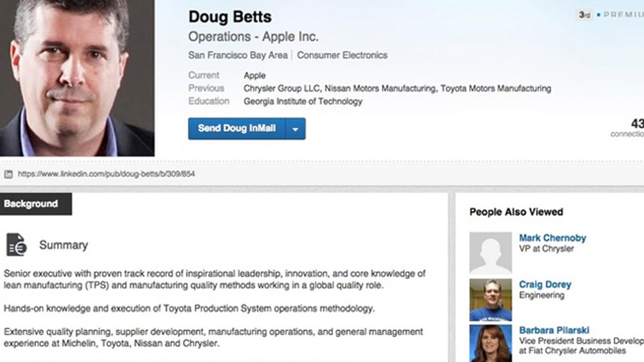
Task: Click Mark Chernoby's placeholder avatar
Action: [490, 253]
